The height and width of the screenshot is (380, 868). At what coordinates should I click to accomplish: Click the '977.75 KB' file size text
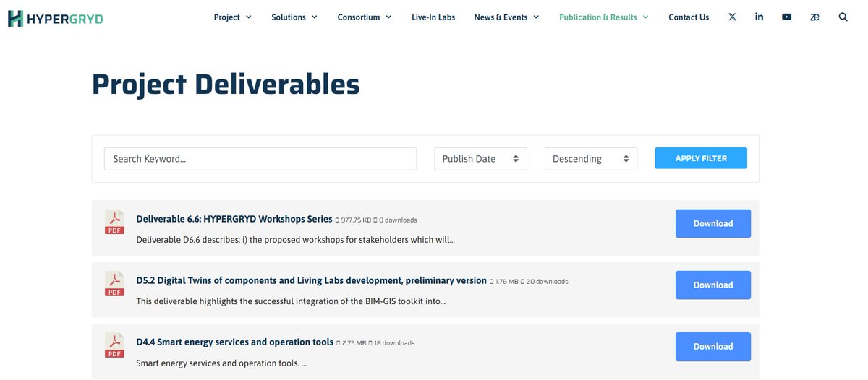coord(356,220)
